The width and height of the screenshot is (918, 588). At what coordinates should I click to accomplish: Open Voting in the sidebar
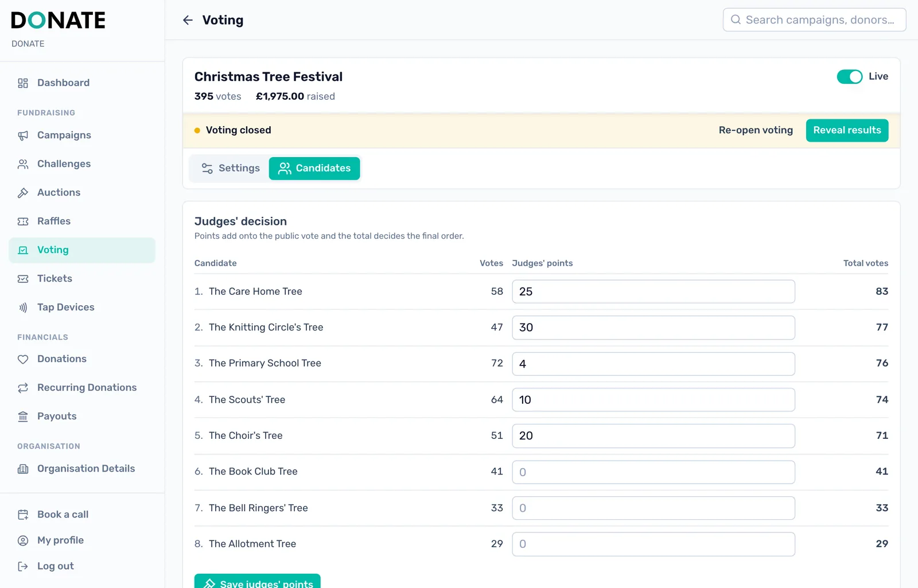coord(82,250)
